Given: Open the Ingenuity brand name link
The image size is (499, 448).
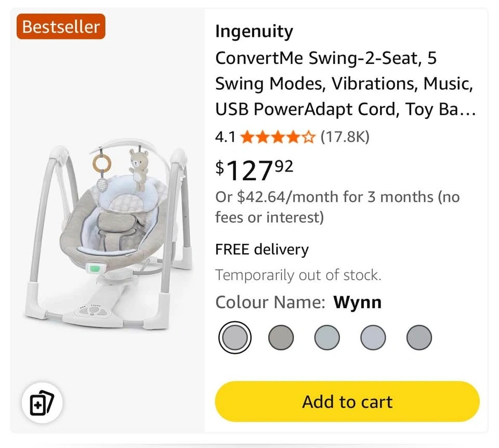Looking at the screenshot, I should tap(254, 32).
